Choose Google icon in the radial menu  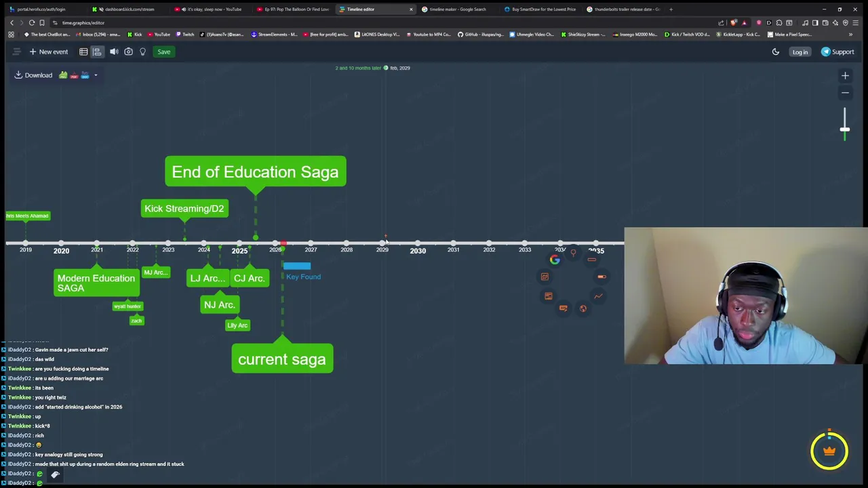(x=555, y=260)
